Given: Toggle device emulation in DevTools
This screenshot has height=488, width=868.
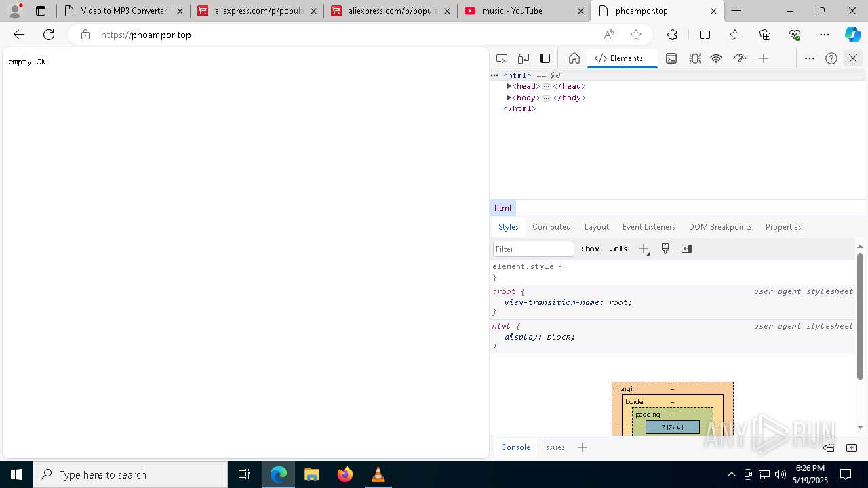Looking at the screenshot, I should (524, 58).
